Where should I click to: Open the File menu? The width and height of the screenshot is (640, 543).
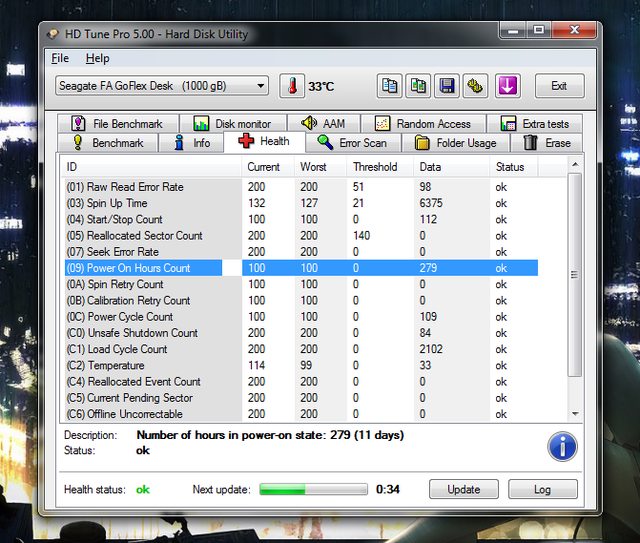pyautogui.click(x=60, y=58)
